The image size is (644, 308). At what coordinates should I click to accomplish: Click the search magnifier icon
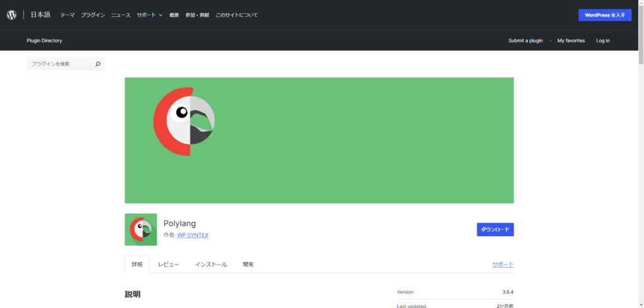(97, 64)
